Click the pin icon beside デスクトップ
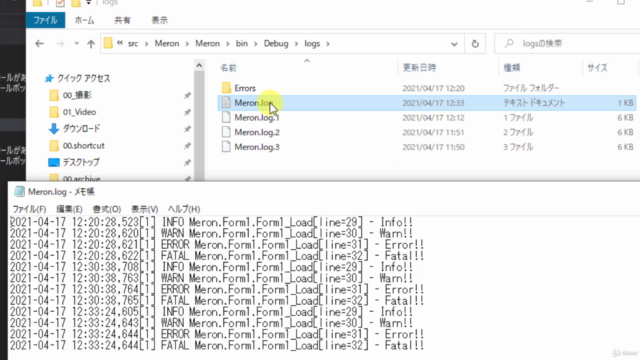This screenshot has width=640, height=360. click(187, 162)
